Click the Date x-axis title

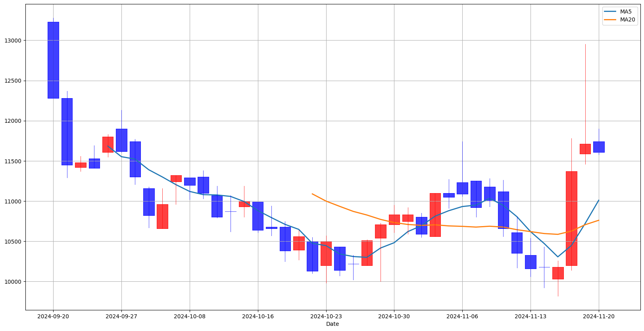click(x=333, y=324)
